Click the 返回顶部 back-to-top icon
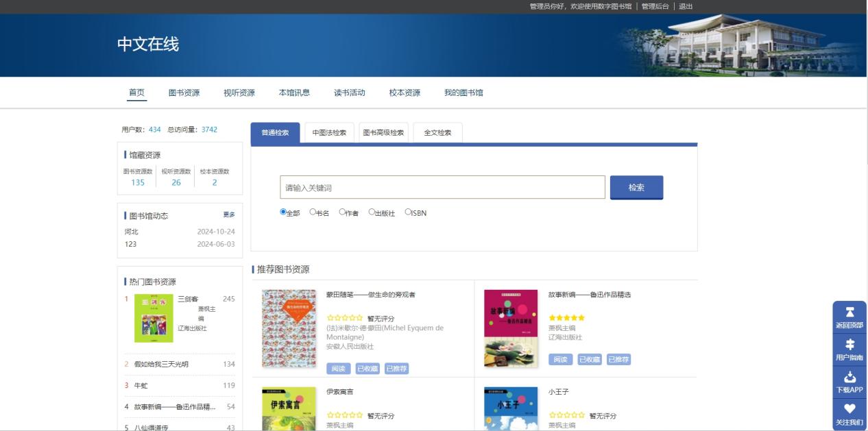 849,313
